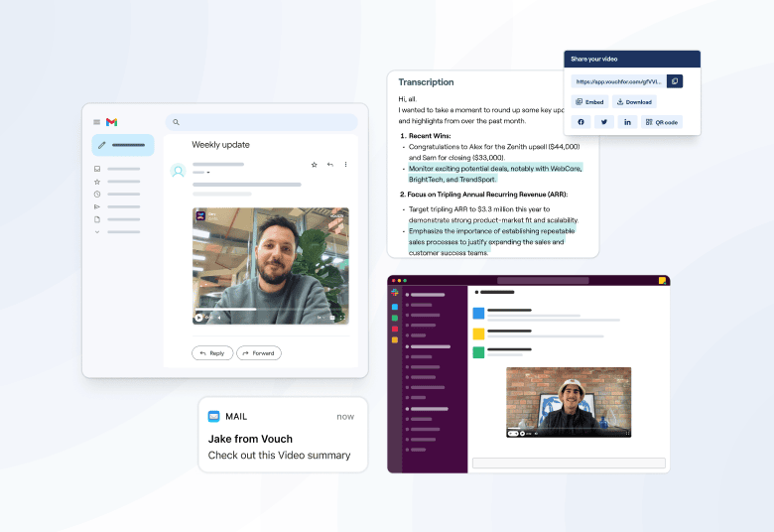Image resolution: width=774 pixels, height=532 pixels.
Task: Expand the More chevron in Gmail sidebar
Action: 97,231
